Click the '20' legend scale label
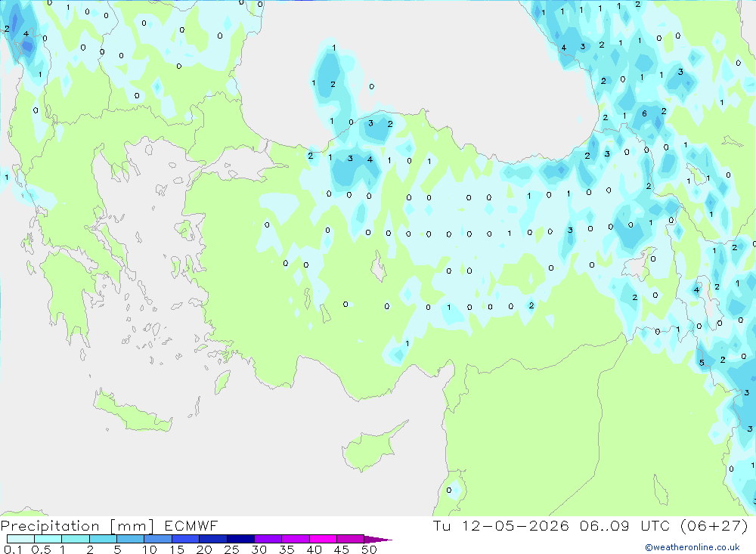The width and height of the screenshot is (756, 554). (x=204, y=549)
